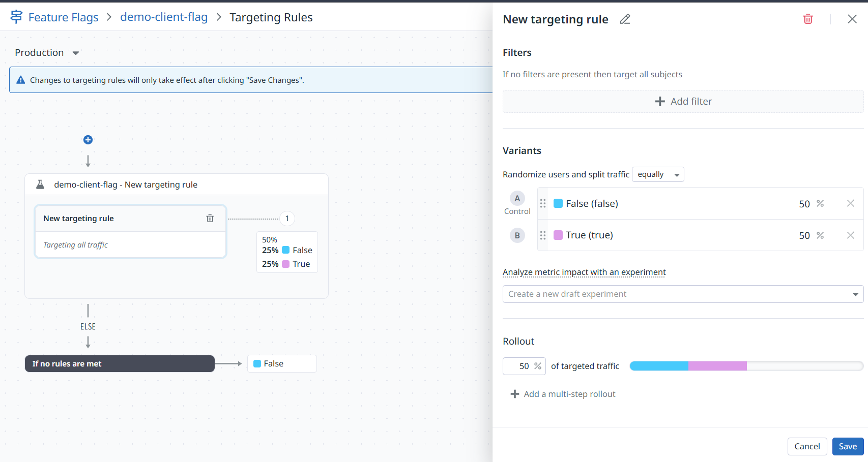Save the targeting rule
868x462 pixels.
click(848, 446)
